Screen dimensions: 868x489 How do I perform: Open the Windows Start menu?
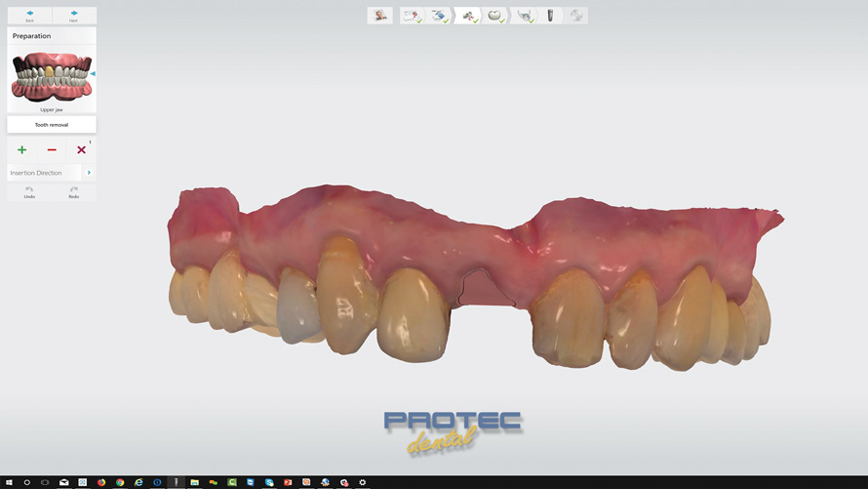tap(9, 482)
